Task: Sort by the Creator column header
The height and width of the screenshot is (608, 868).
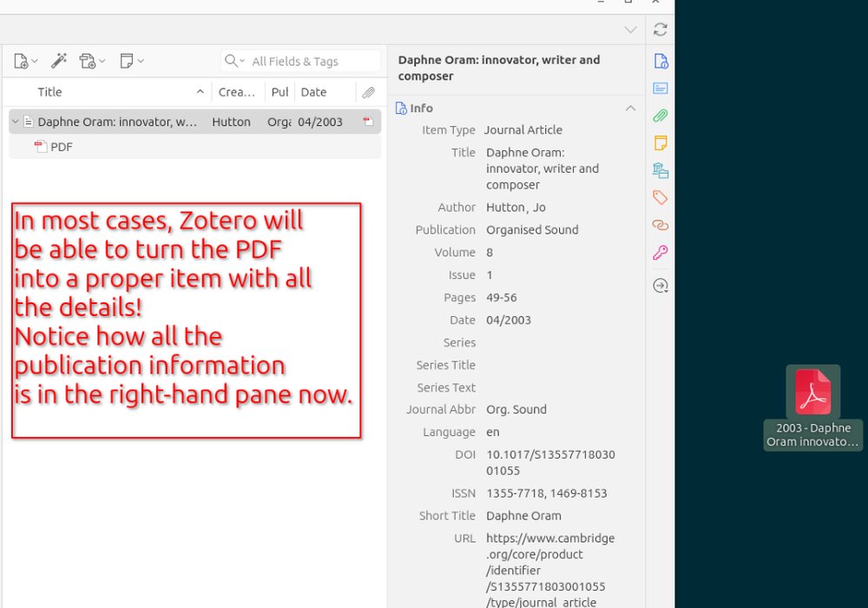Action: [x=238, y=92]
